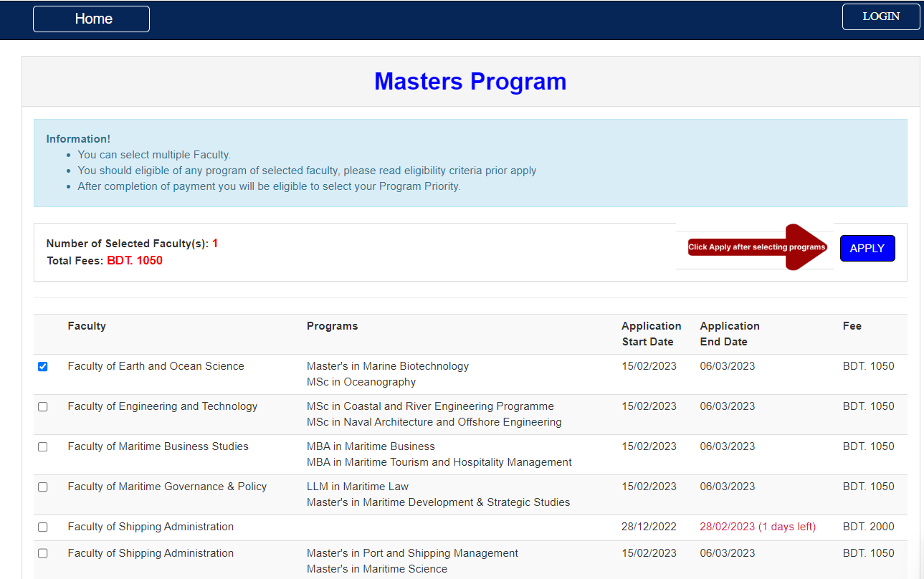Click the red '1 days left' end date
Viewport: 924px width, 579px height.
[758, 527]
